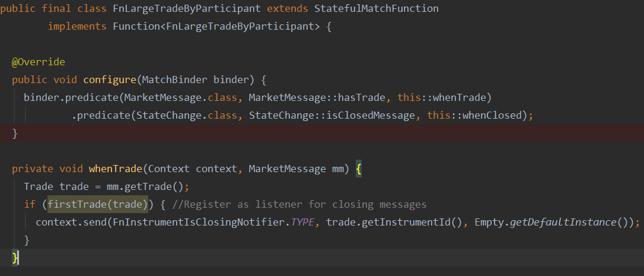644x276 pixels.
Task: Click the 'implements' keyword
Action: [77, 27]
